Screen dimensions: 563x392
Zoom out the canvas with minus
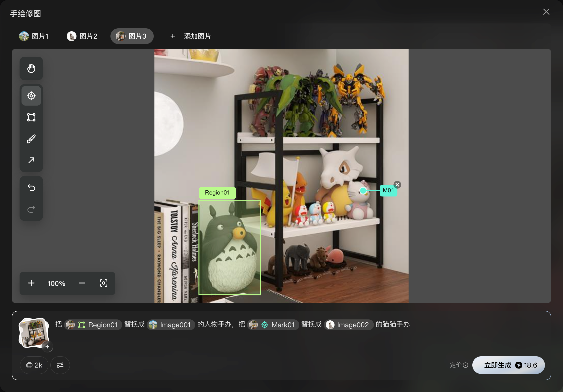(82, 283)
